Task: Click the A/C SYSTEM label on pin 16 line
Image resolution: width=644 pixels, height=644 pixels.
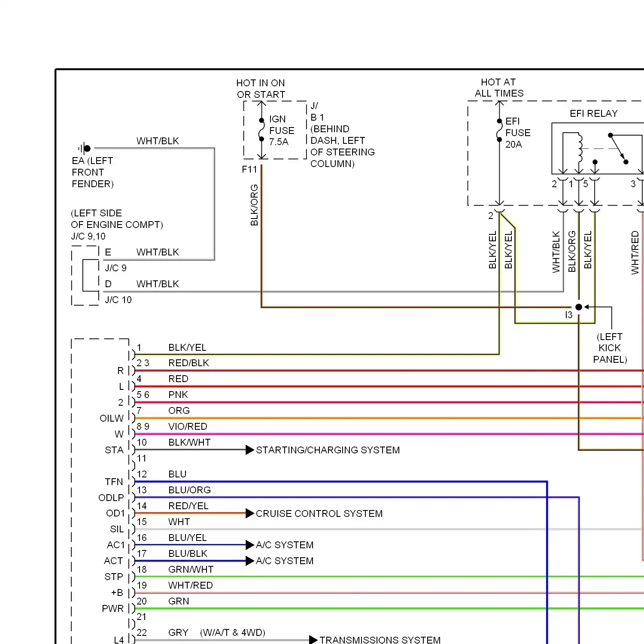Action: pyautogui.click(x=285, y=545)
